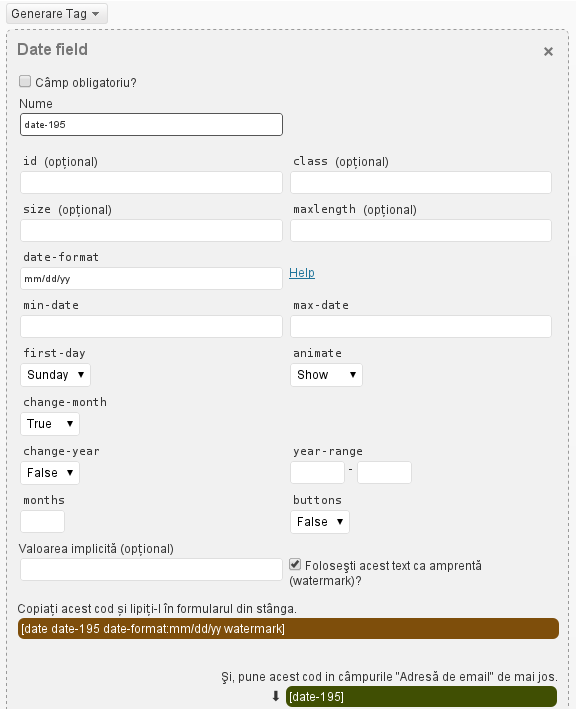Open the animate Show dropdown
This screenshot has height=709, width=576.
pyautogui.click(x=326, y=375)
